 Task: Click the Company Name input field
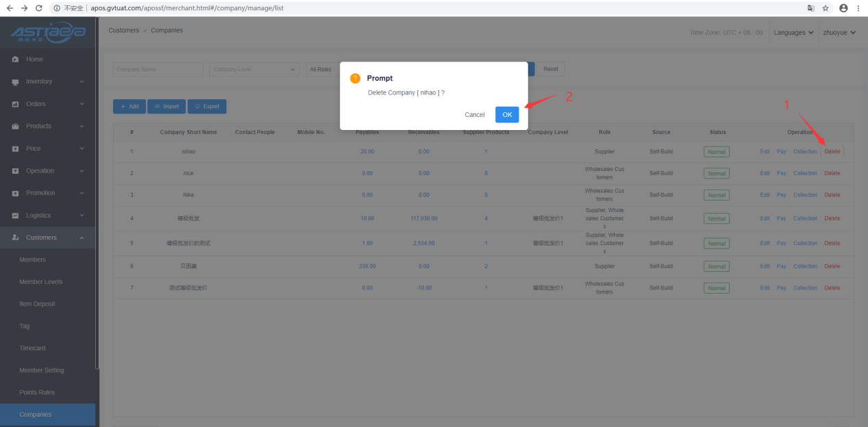[158, 69]
